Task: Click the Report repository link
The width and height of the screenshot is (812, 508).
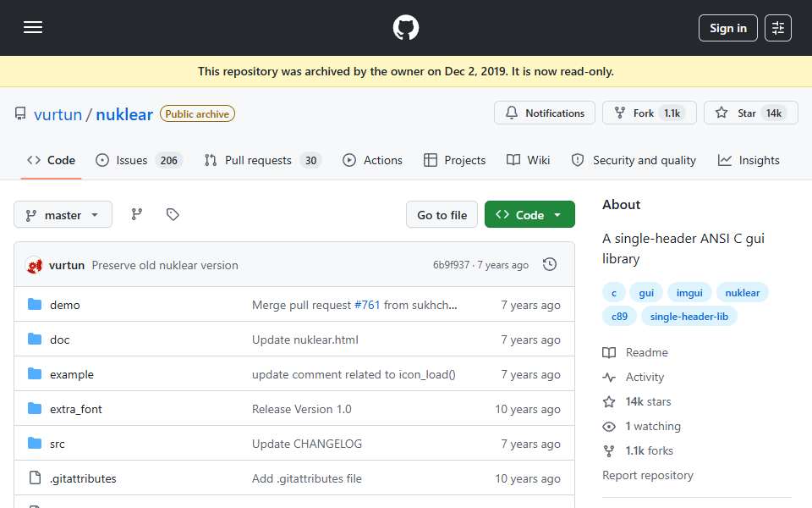Action: [x=647, y=475]
